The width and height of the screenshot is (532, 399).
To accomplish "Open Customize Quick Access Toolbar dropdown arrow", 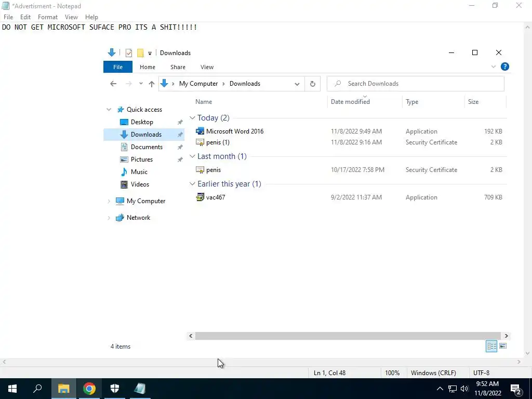I will click(150, 54).
